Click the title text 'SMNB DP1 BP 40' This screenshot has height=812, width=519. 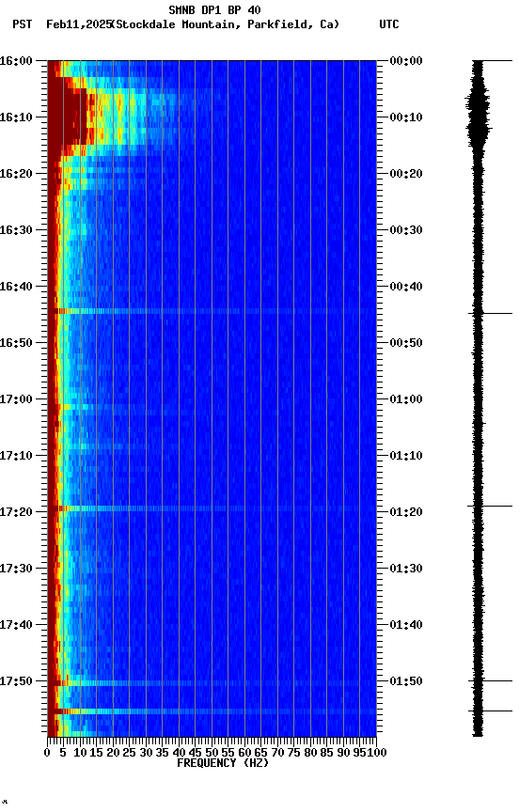[214, 9]
